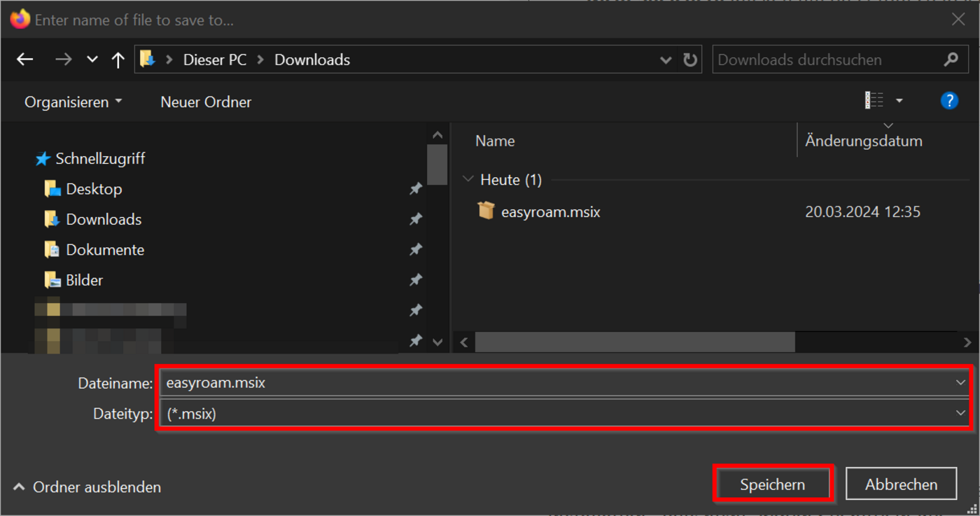The height and width of the screenshot is (516, 980).
Task: Open the Organisieren menu
Action: tap(73, 102)
